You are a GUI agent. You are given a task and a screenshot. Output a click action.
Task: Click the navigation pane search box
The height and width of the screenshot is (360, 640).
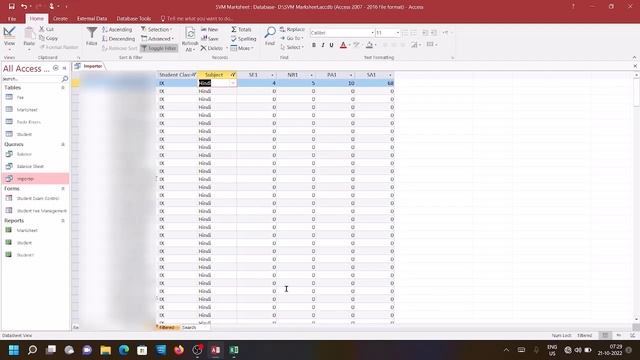click(x=32, y=79)
